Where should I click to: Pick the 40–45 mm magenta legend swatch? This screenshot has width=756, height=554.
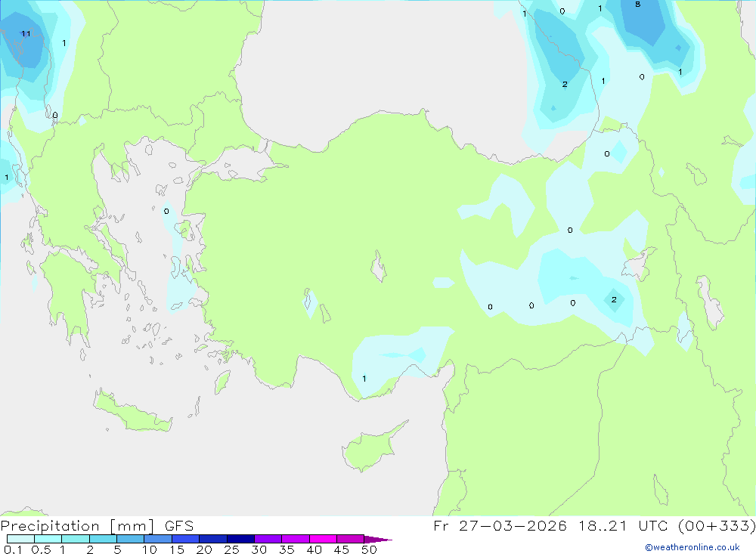click(x=323, y=539)
